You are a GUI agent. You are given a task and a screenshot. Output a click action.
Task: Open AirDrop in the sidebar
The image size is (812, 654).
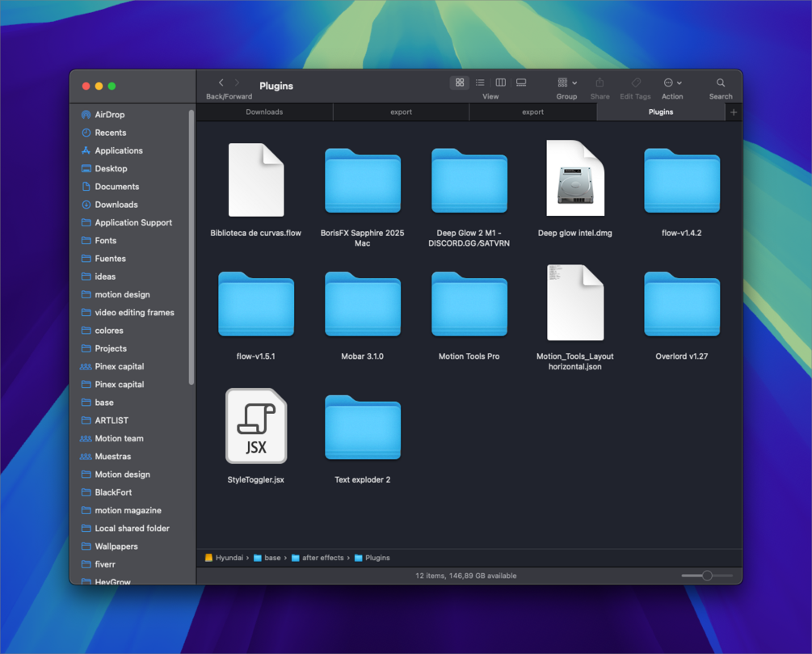[109, 115]
